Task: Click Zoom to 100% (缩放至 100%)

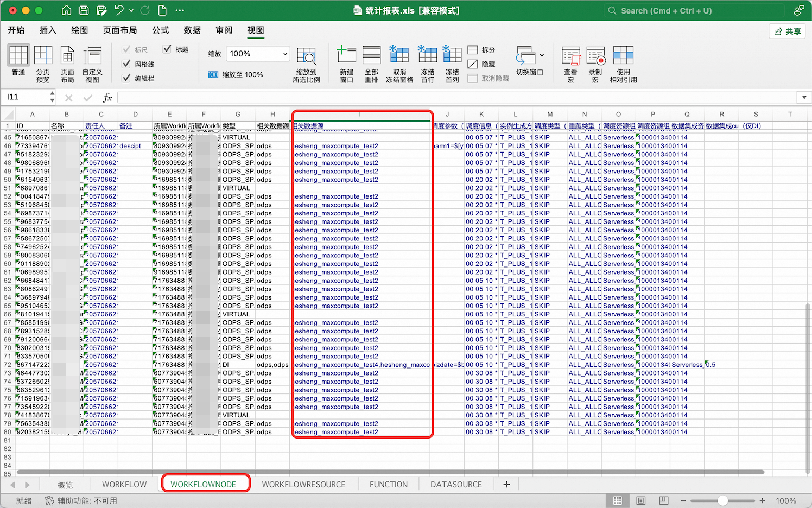Action: coord(236,74)
